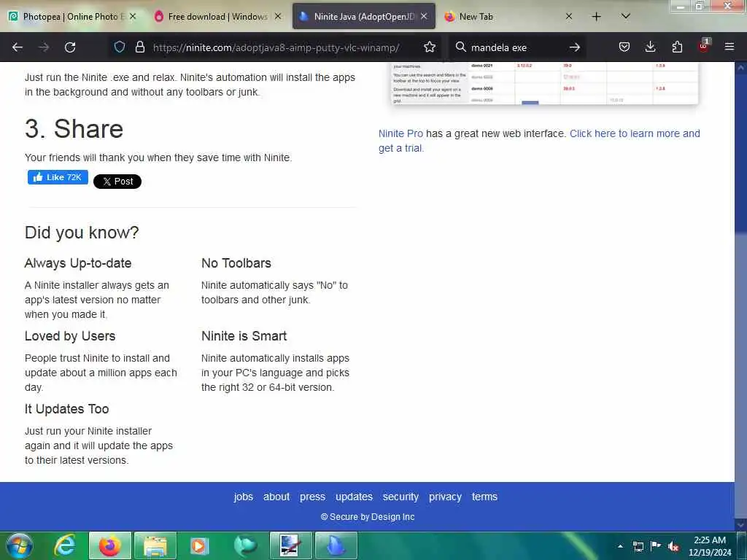
Task: Click the 2:25 AM taskbar clock
Action: coord(710,546)
